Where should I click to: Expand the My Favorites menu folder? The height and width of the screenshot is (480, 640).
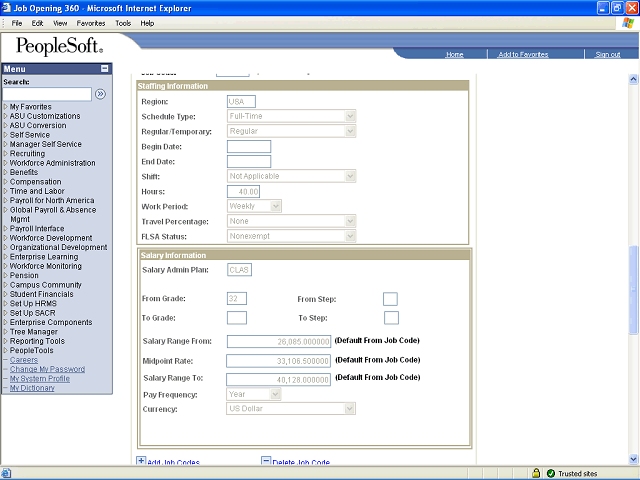coord(31,107)
